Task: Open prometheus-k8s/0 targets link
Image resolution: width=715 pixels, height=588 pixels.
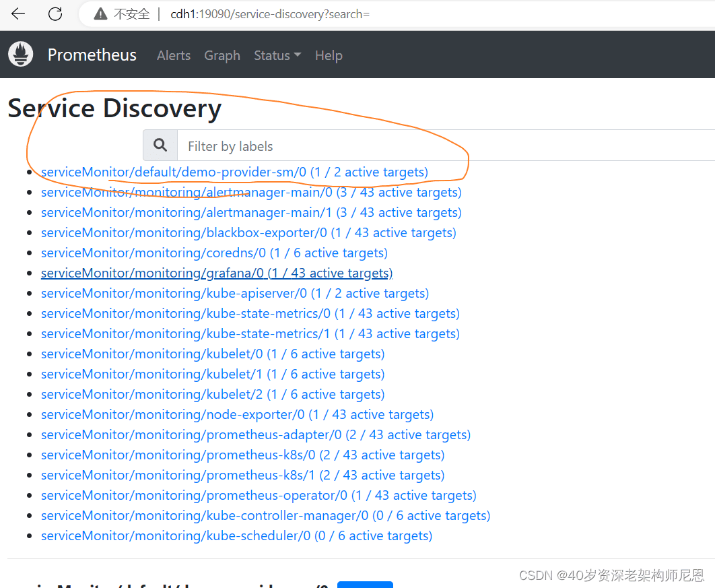Action: click(242, 455)
